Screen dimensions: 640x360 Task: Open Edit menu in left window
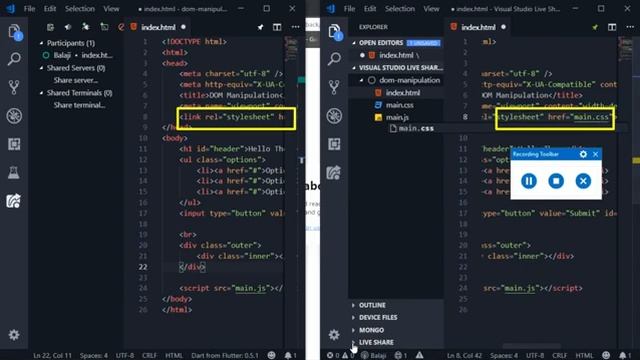50,9
